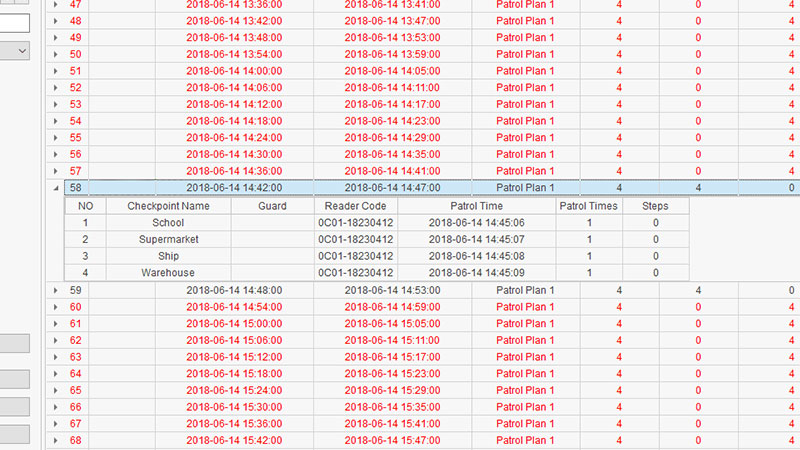Click the Reader Code column header
This screenshot has width=800, height=450.
(355, 206)
